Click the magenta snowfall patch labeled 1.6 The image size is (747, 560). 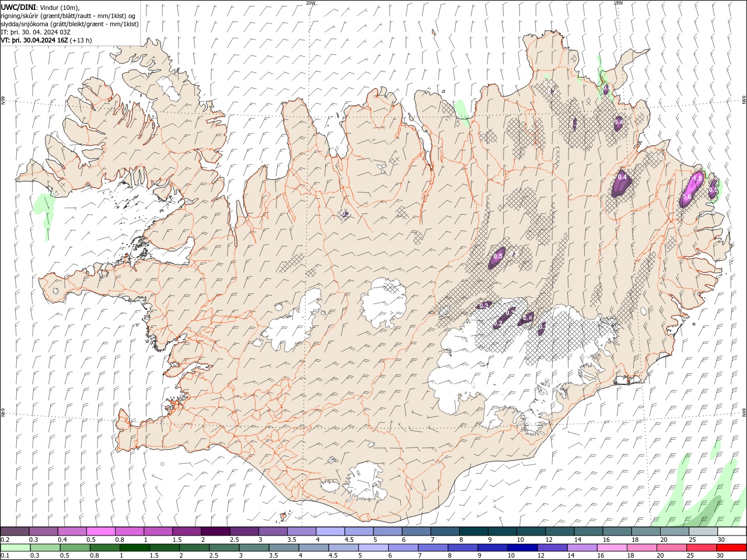click(691, 188)
